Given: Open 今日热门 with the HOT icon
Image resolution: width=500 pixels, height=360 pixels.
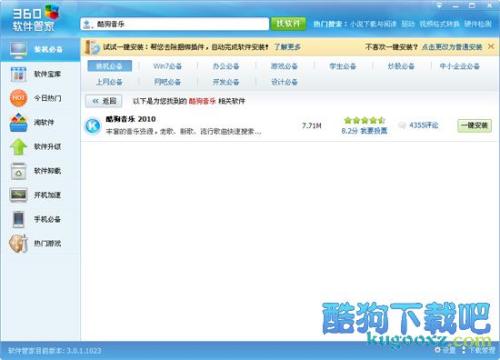Looking at the screenshot, I should coord(40,98).
